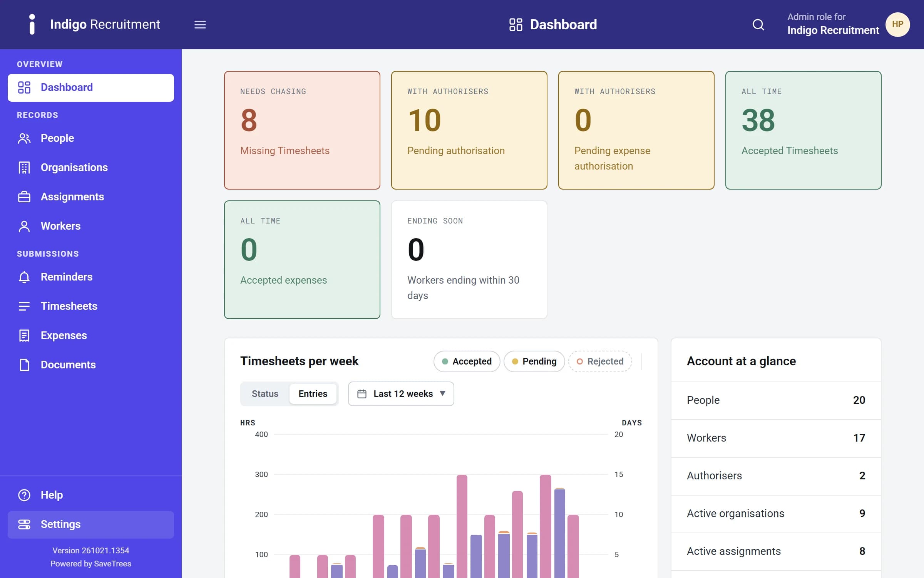This screenshot has height=578, width=924.
Task: Open the People menu item
Action: [91, 138]
